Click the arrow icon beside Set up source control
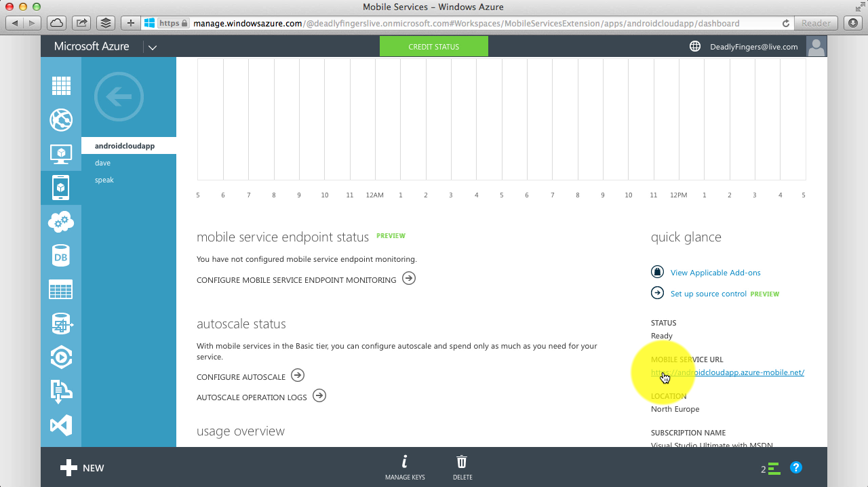Screen dimensions: 868x487 [x=657, y=293]
